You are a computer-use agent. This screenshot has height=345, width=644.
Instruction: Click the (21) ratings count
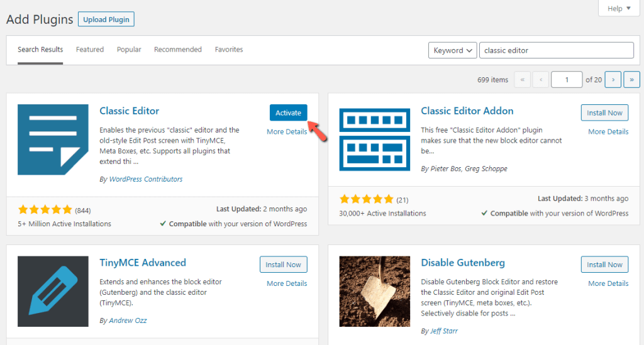pyautogui.click(x=402, y=200)
